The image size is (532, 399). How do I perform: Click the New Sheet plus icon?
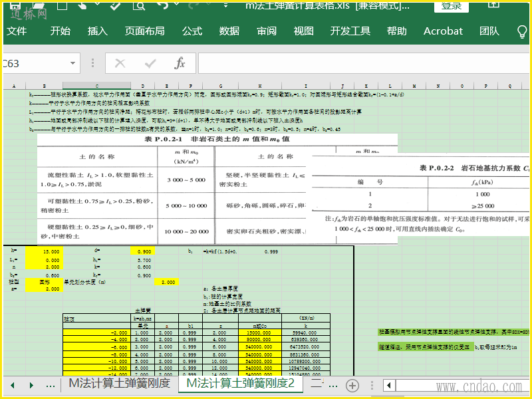[x=352, y=386]
